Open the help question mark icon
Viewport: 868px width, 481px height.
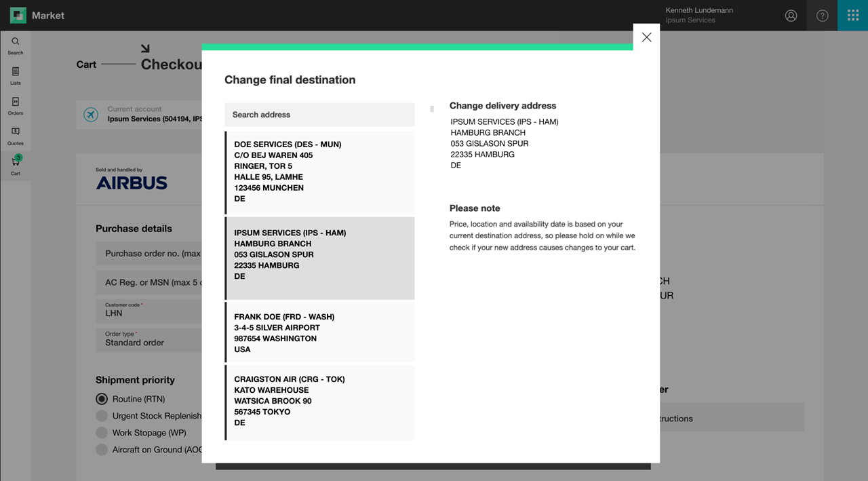pyautogui.click(x=822, y=16)
